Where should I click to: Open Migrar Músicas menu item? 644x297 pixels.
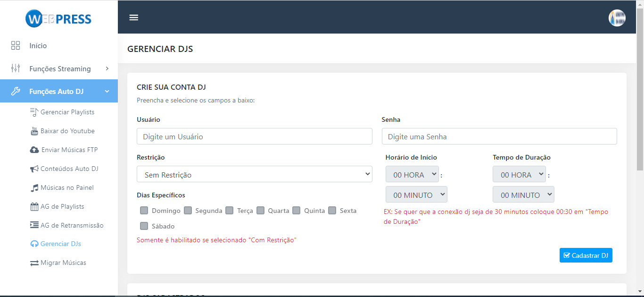[63, 263]
